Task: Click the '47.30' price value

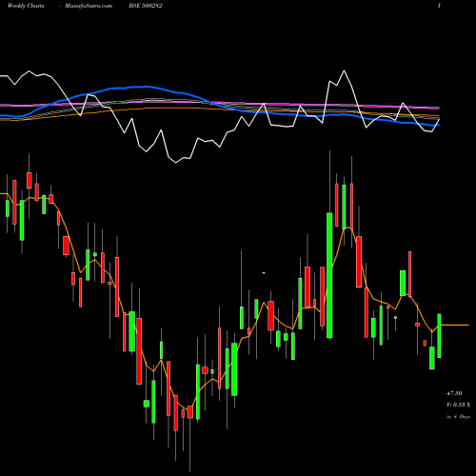Action: pyautogui.click(x=454, y=393)
